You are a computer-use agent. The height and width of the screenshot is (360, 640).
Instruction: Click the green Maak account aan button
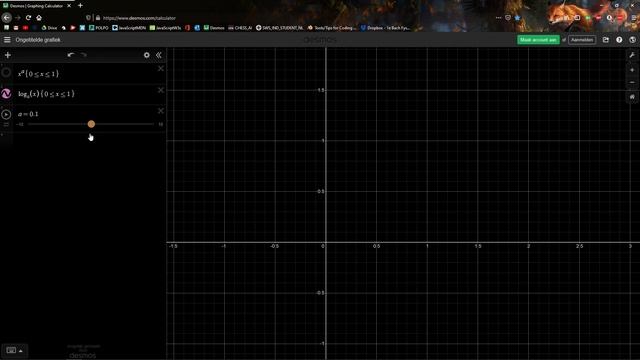pyautogui.click(x=538, y=40)
